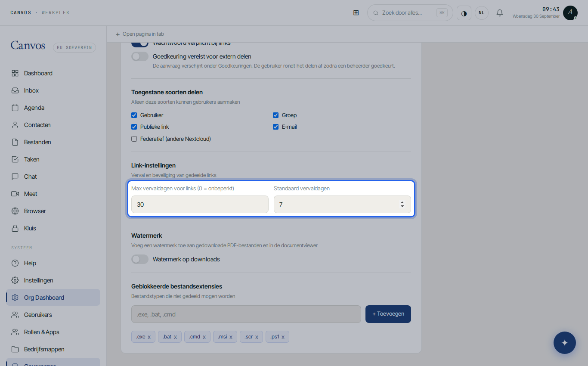Viewport: 588px width, 366px height.
Task: Click the Standaard vervaldagen stepper arrows
Action: click(402, 205)
